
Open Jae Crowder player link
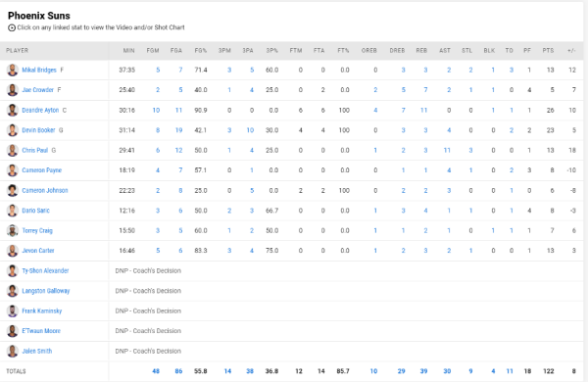click(37, 90)
